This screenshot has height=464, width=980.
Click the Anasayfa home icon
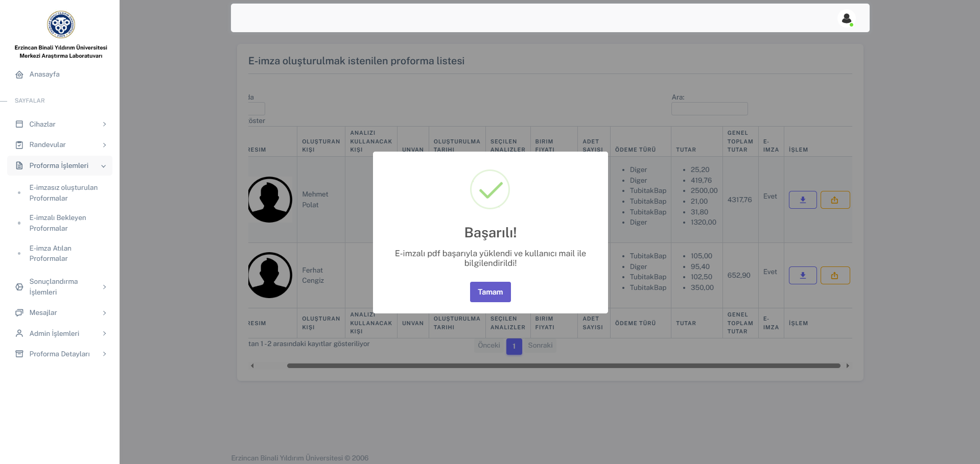point(19,75)
